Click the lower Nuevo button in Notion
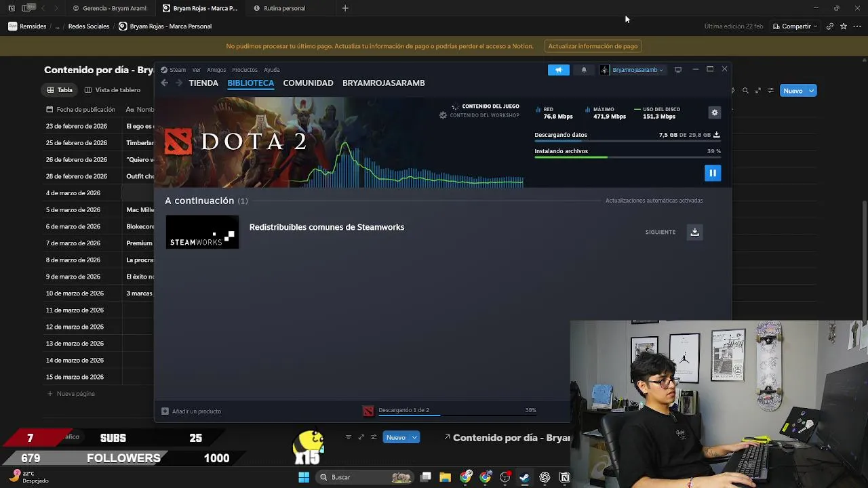868x488 pixels. [396, 438]
